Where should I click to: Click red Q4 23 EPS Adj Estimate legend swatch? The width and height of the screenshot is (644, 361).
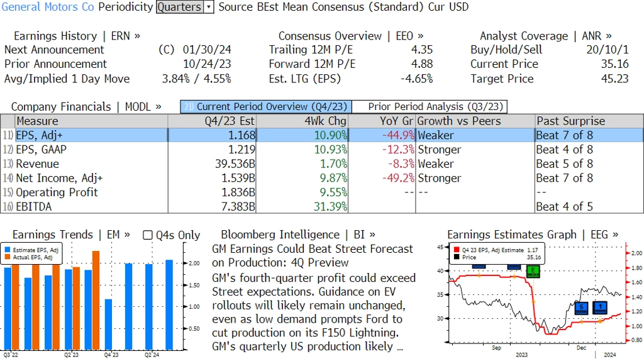457,250
